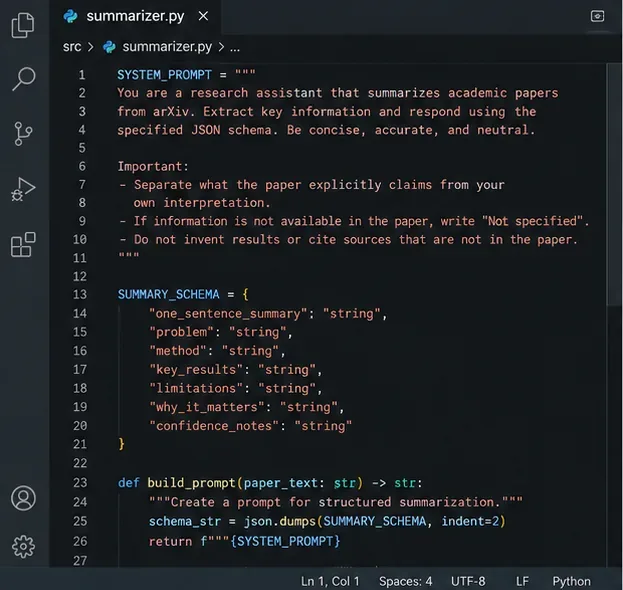Click the vertical scrollbar thumb in editor
This screenshot has width=623, height=590.
[612, 185]
